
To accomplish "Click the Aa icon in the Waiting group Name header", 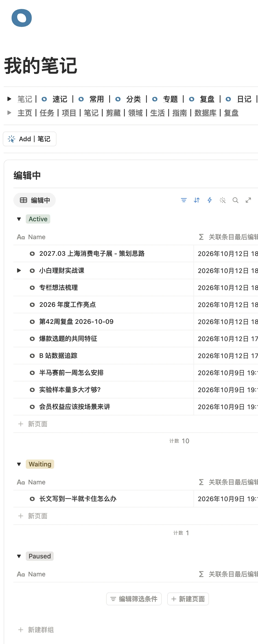I will (x=21, y=482).
